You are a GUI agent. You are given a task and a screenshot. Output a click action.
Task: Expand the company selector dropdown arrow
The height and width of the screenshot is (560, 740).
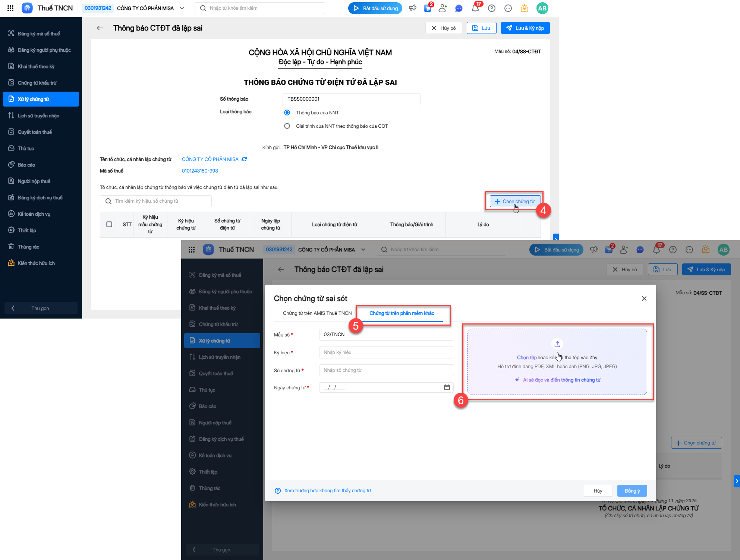(x=182, y=8)
